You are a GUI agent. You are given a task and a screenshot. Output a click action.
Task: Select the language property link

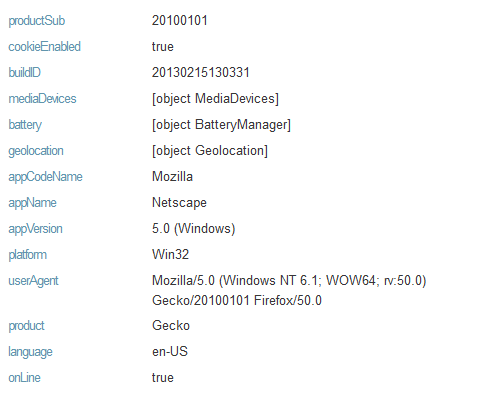(x=30, y=352)
